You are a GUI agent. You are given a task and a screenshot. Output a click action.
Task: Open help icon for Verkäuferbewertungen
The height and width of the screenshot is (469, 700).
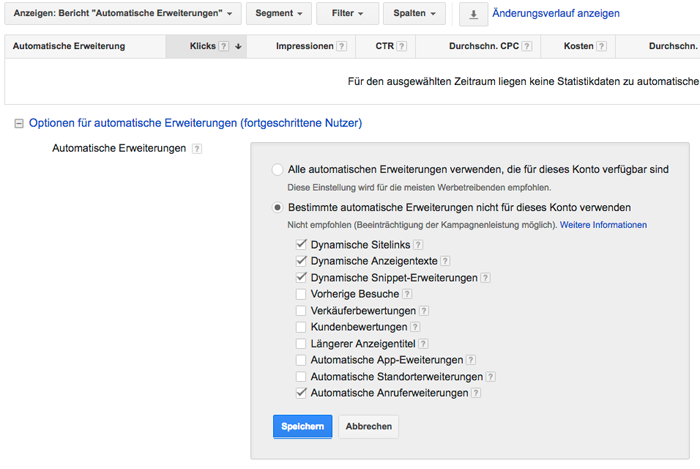click(x=424, y=311)
